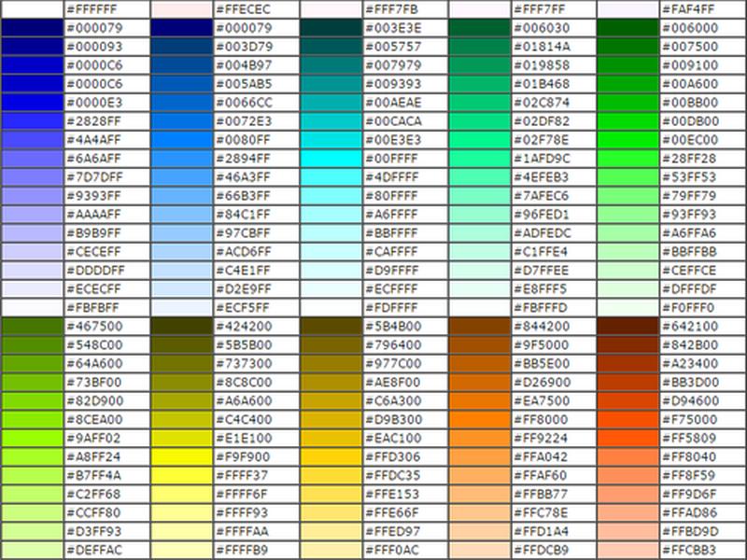The height and width of the screenshot is (560, 747).
Task: Click the green swatch beside #00EC00
Action: (x=627, y=140)
